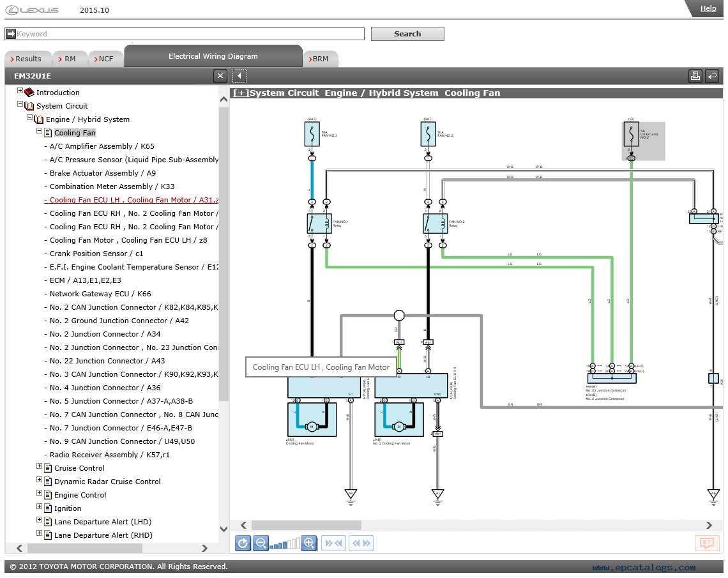This screenshot has width=728, height=578.
Task: Click the [+] System Circuit diagram title expander
Action: click(241, 93)
